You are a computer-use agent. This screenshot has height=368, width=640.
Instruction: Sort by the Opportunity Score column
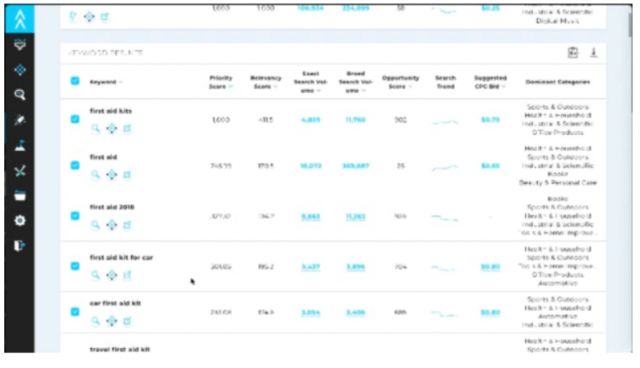pos(400,82)
